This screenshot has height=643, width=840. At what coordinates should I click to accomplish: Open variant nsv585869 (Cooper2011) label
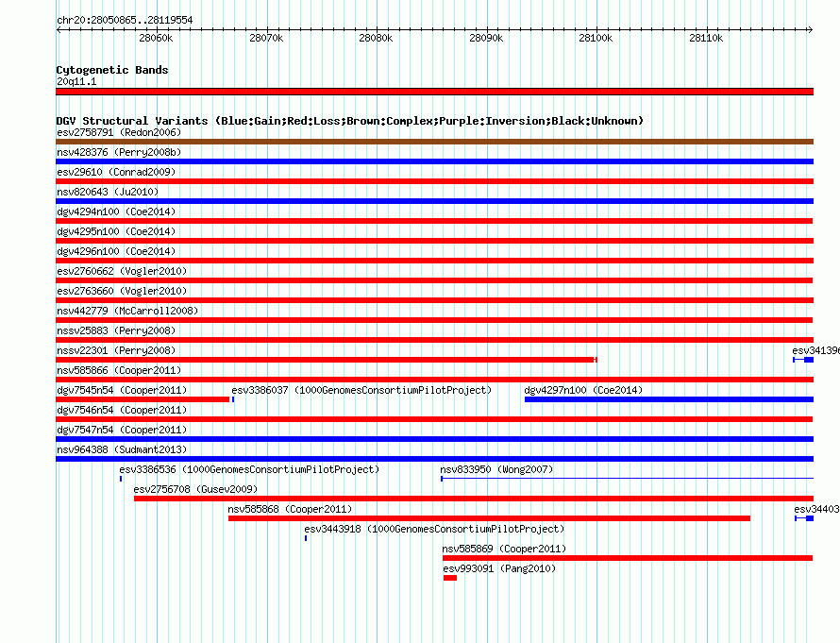tap(504, 549)
